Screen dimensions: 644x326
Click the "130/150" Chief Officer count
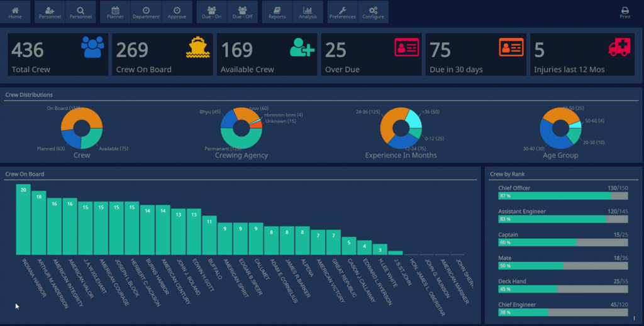[618, 188]
